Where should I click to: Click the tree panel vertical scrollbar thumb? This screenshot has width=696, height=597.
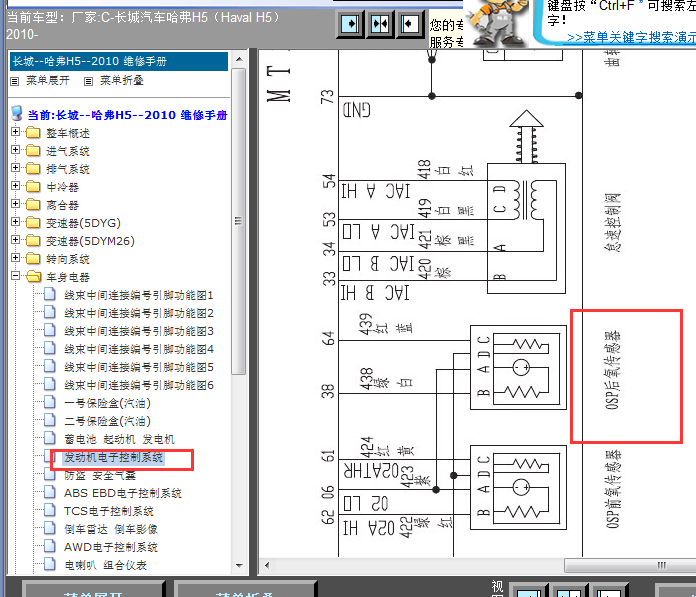(x=239, y=221)
